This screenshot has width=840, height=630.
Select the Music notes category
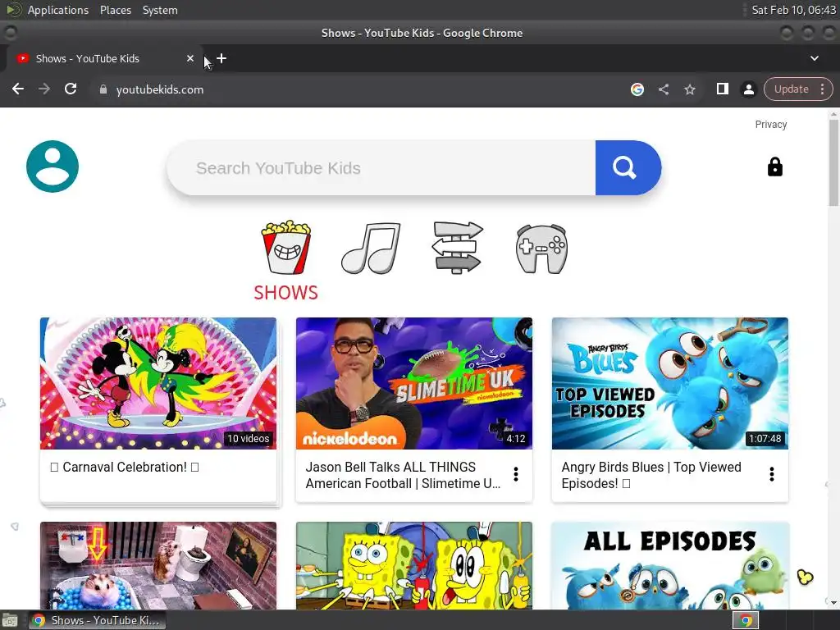[x=371, y=248]
